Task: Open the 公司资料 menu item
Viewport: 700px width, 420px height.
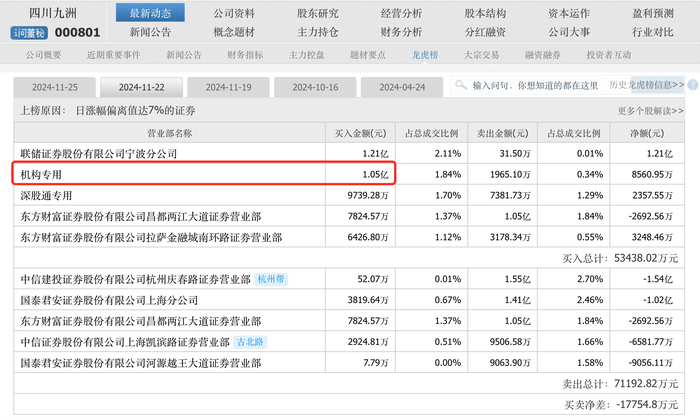Action: (x=234, y=13)
